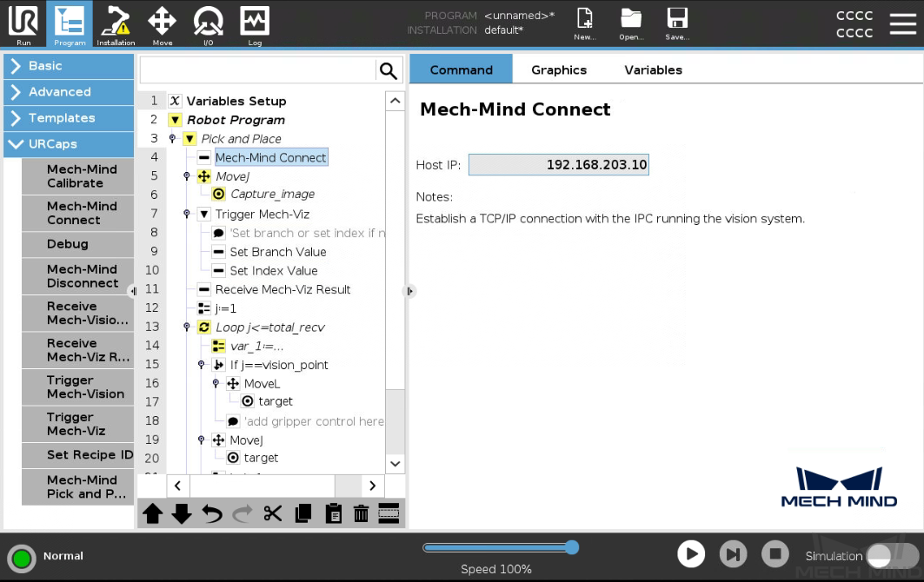Click the Host IP input field
Viewport: 924px width, 582px height.
(x=559, y=165)
